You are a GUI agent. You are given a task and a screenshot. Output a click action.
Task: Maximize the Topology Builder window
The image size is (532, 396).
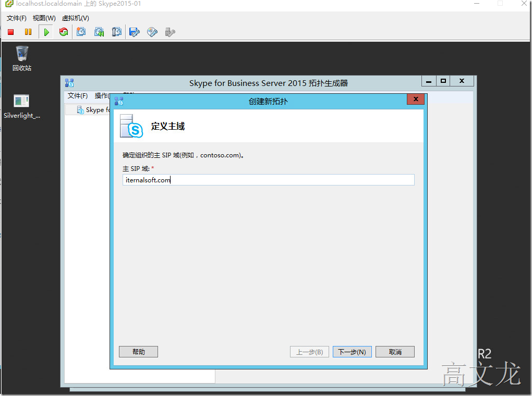(443, 81)
